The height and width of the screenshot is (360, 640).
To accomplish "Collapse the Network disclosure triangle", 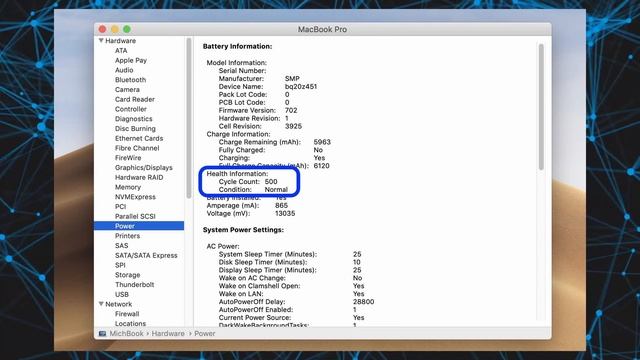I will (101, 304).
